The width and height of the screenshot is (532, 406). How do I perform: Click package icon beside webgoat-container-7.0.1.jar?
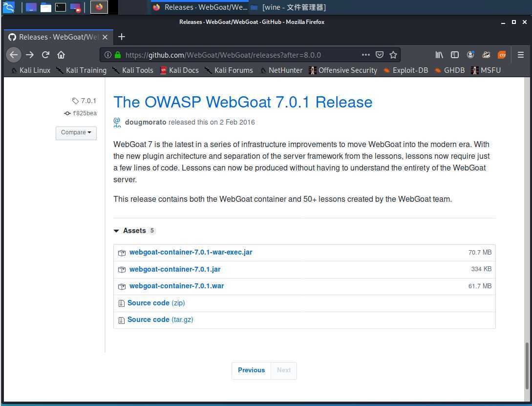[x=122, y=270]
